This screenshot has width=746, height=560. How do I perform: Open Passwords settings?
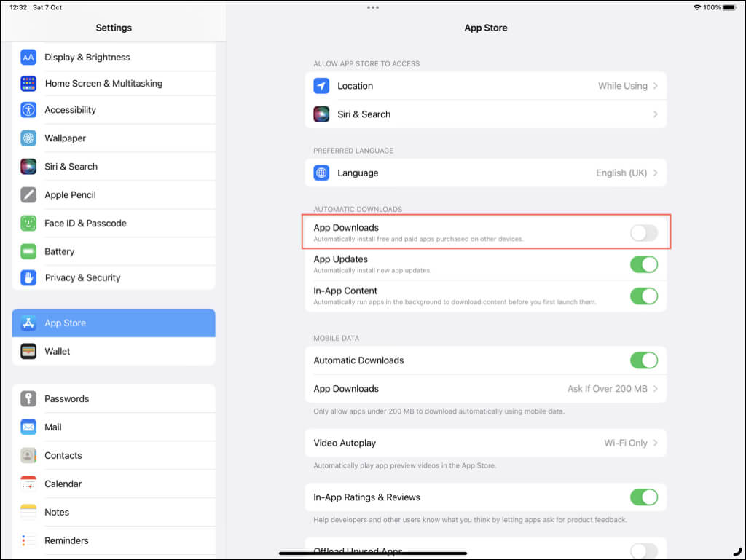[113, 398]
